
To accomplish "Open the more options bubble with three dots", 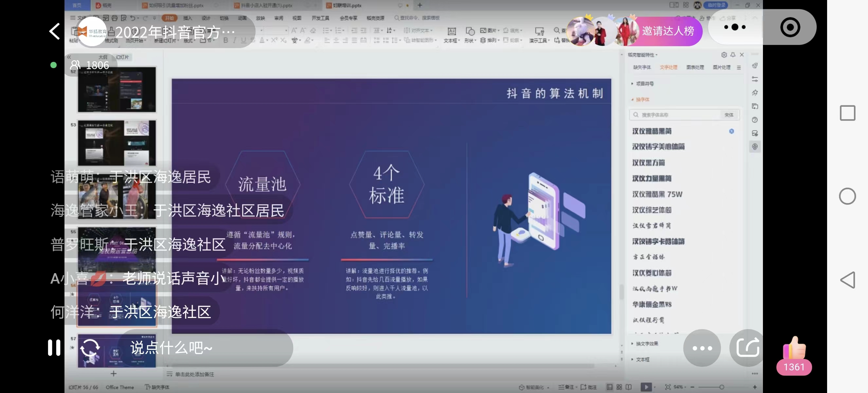I will pyautogui.click(x=702, y=348).
